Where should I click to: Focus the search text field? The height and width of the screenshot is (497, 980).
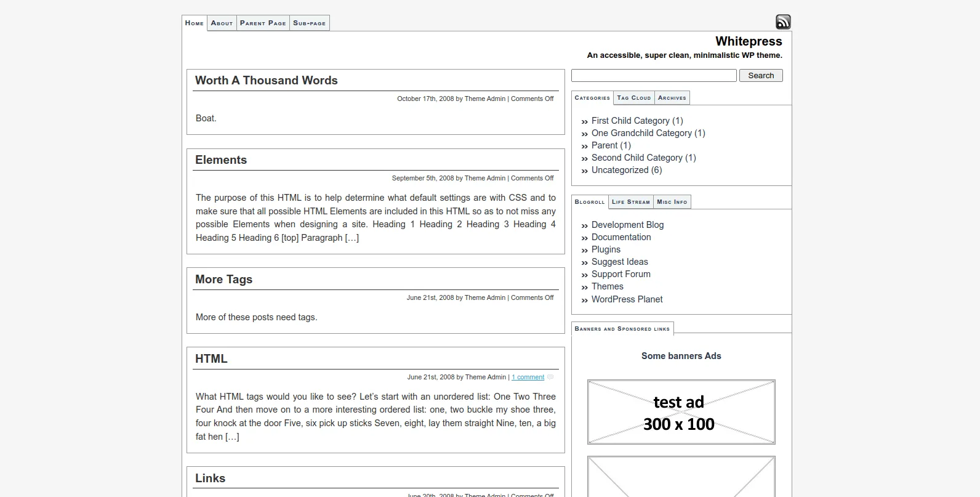(654, 75)
